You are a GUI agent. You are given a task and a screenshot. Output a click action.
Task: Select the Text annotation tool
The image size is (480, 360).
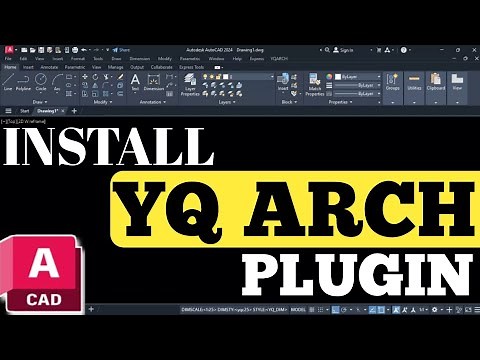pyautogui.click(x=135, y=82)
